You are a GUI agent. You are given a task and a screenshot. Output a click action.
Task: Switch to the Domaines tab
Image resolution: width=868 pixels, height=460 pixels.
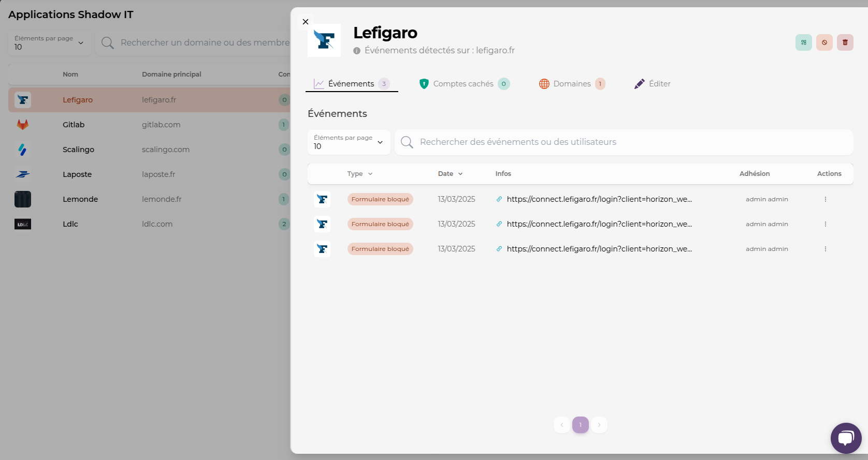(x=571, y=84)
